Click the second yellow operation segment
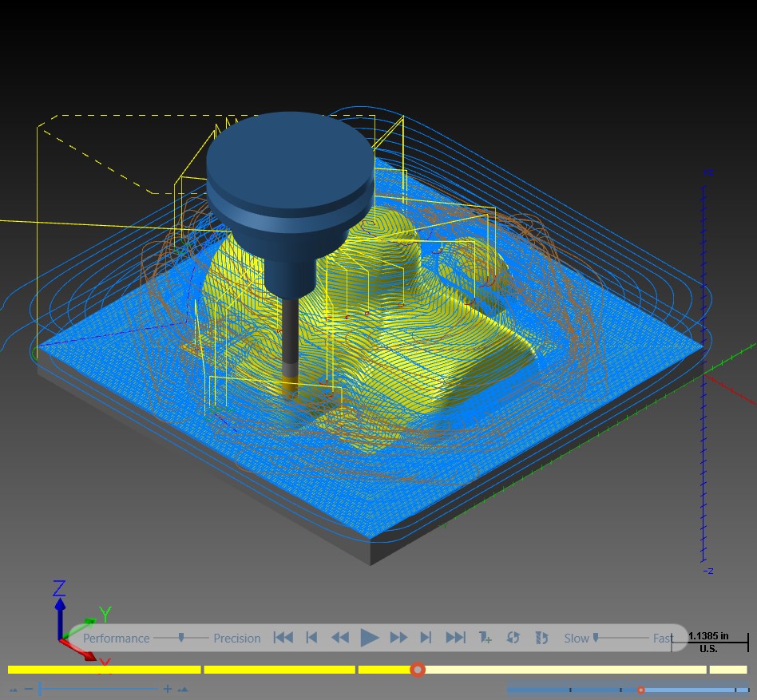Viewport: 757px width, 700px height. 279,670
